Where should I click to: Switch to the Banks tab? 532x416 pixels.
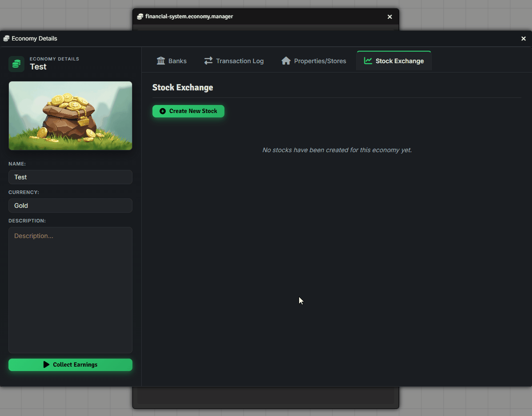(172, 61)
